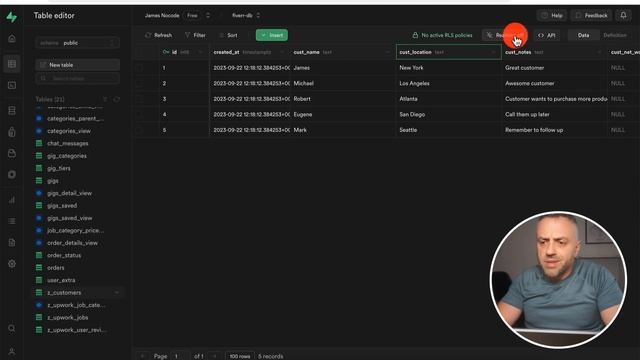Click the refresh tables list icon
The height and width of the screenshot is (360, 640).
(117, 99)
